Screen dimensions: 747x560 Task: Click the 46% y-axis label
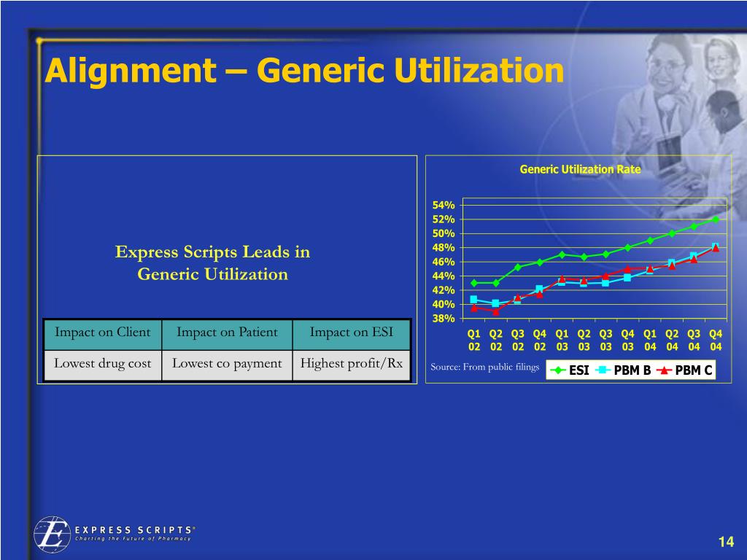[444, 262]
